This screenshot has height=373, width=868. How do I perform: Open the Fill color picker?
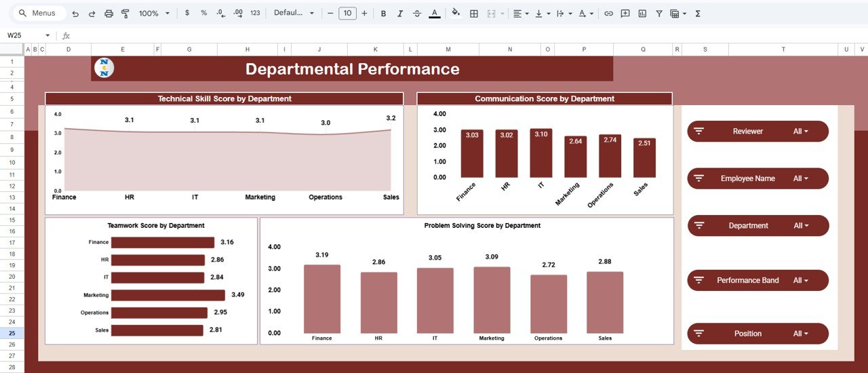pos(456,14)
